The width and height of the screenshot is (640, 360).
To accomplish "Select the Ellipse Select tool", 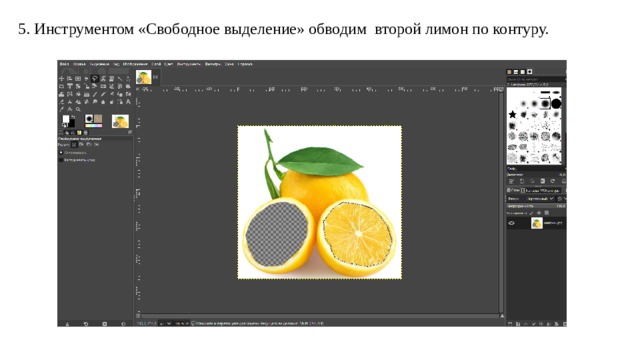I will tap(86, 78).
